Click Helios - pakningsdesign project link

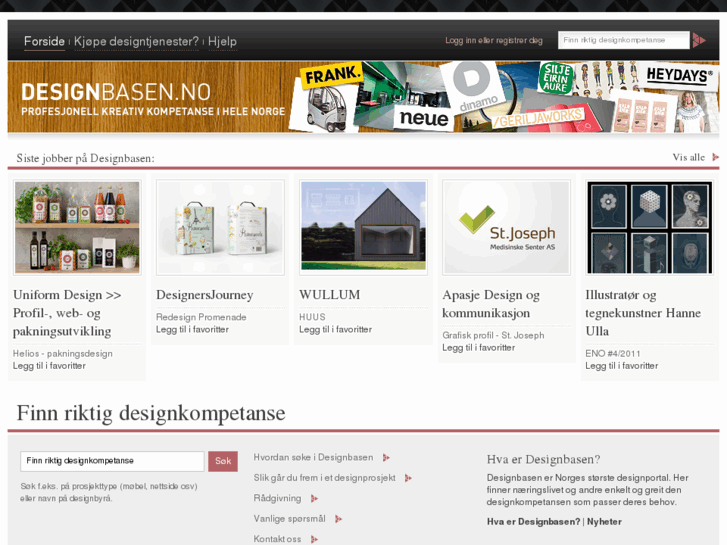(63, 353)
